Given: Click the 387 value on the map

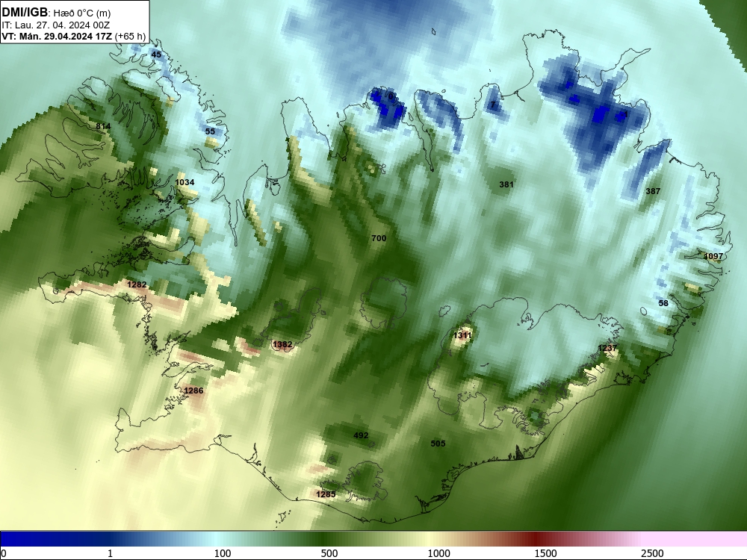Looking at the screenshot, I should pos(653,191).
